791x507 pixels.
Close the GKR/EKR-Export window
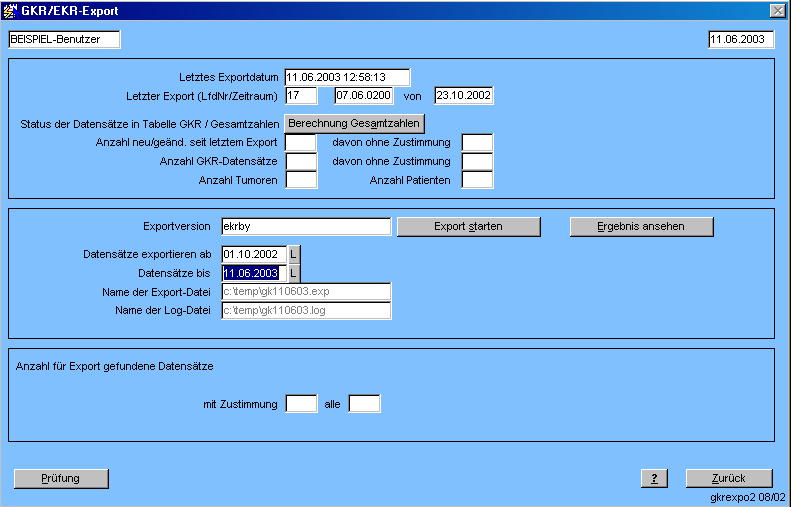click(x=777, y=10)
